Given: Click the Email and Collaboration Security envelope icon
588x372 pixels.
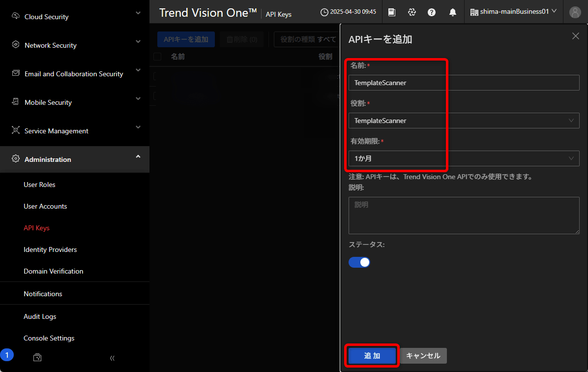Looking at the screenshot, I should coord(15,73).
